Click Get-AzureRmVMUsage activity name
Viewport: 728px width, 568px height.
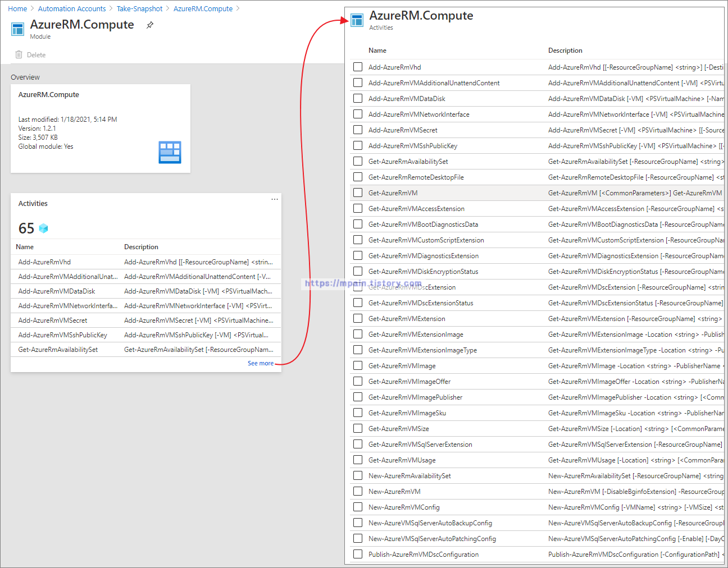coord(402,460)
